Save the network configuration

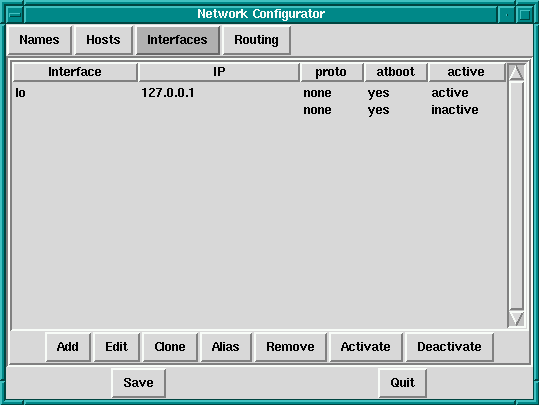pos(139,383)
